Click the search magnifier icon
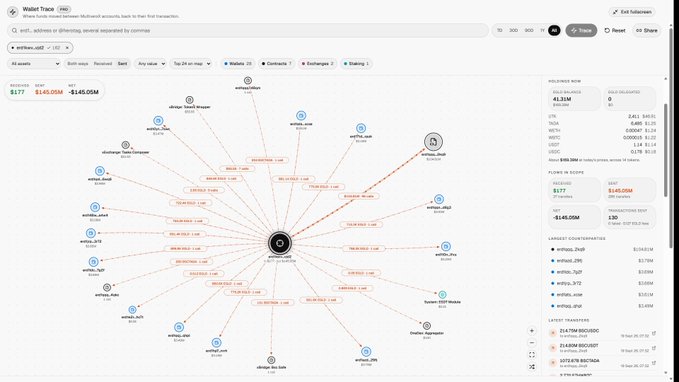Viewport: 679px width, 382px height. point(14,31)
